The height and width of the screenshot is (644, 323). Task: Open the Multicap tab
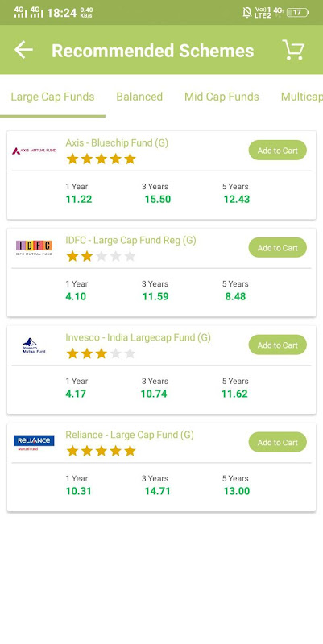(301, 97)
